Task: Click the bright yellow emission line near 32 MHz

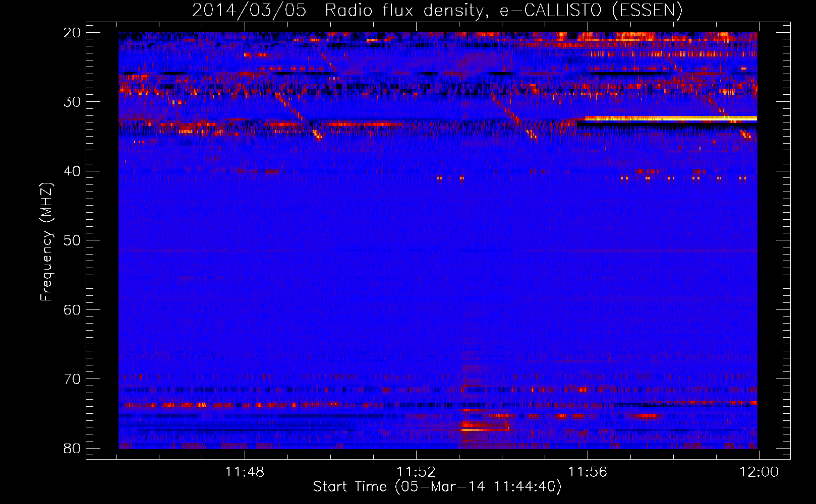Action: pyautogui.click(x=671, y=118)
